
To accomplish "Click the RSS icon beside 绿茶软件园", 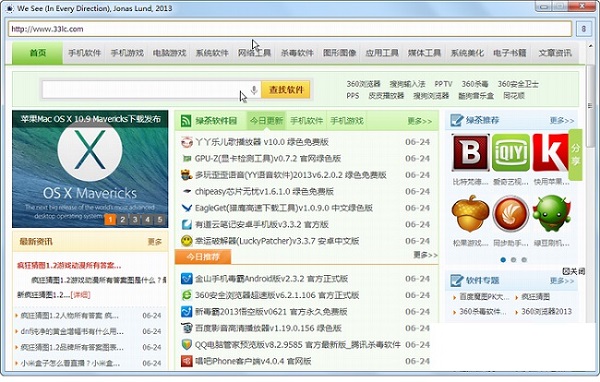I will [186, 121].
